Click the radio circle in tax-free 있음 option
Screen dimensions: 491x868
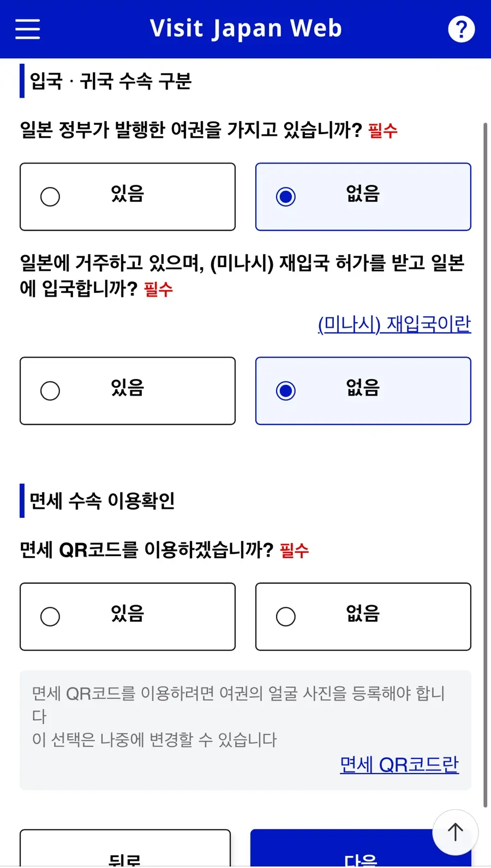coord(50,617)
